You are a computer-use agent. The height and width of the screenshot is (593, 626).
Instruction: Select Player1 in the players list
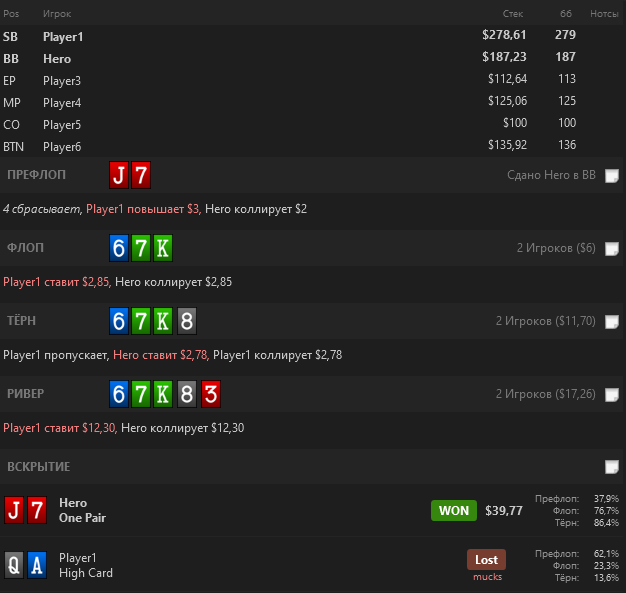click(x=63, y=37)
